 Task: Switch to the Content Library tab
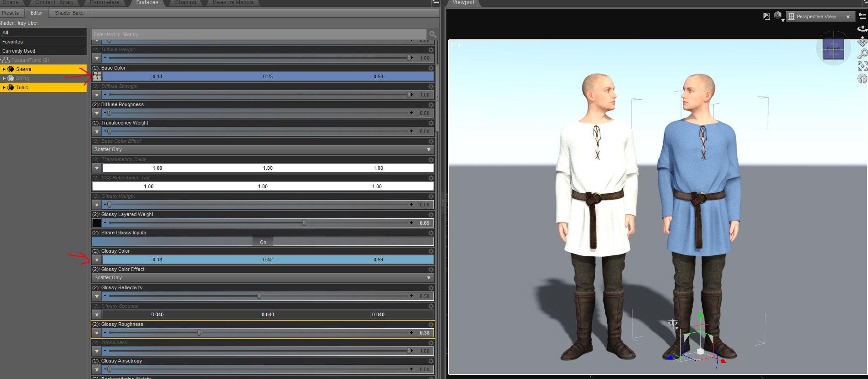54,3
